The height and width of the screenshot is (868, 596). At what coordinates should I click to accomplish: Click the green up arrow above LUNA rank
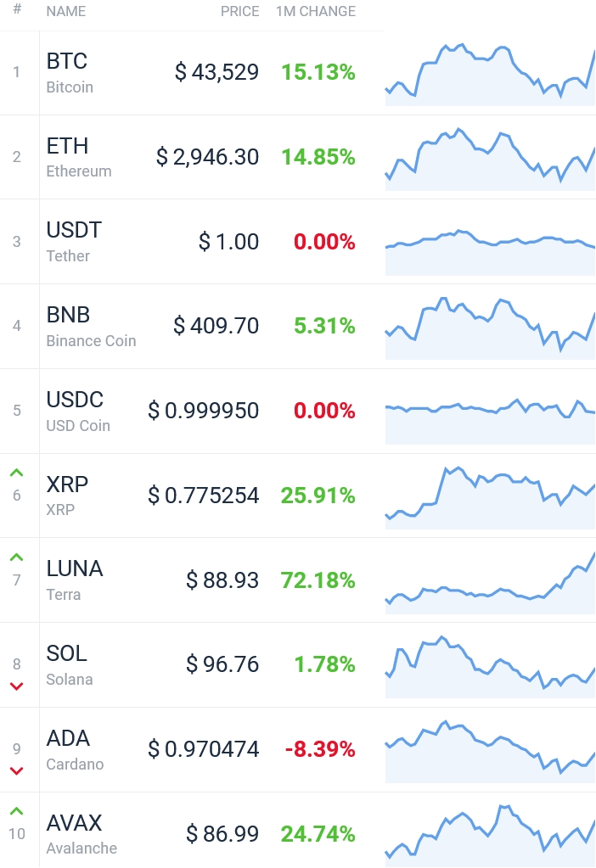pyautogui.click(x=17, y=557)
